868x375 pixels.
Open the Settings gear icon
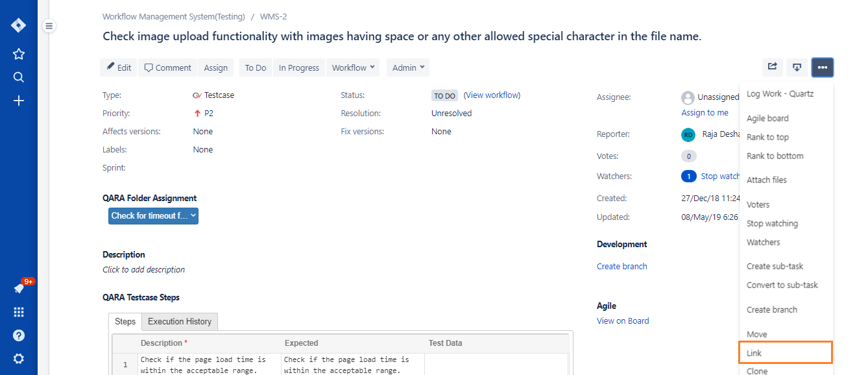pos(19,359)
